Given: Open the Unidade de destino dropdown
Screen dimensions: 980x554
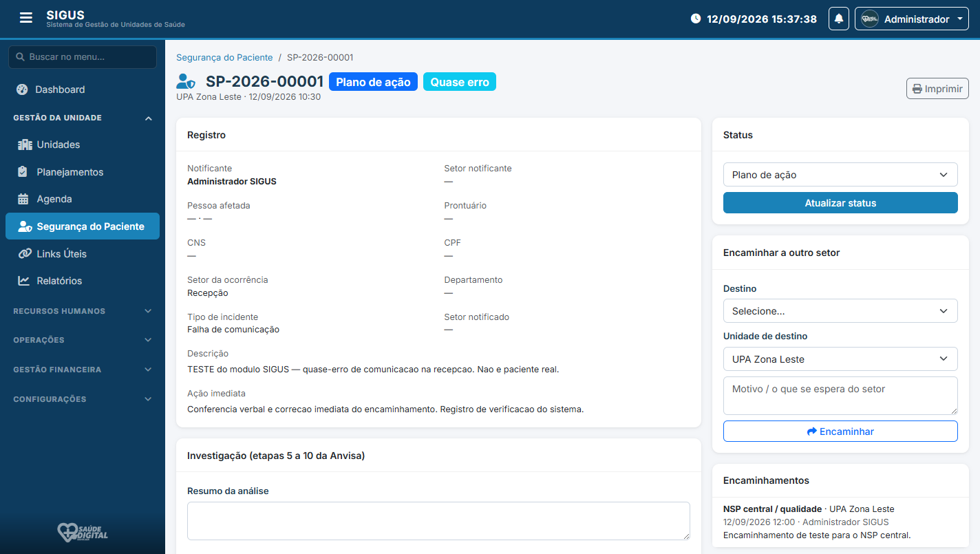Looking at the screenshot, I should click(x=840, y=359).
